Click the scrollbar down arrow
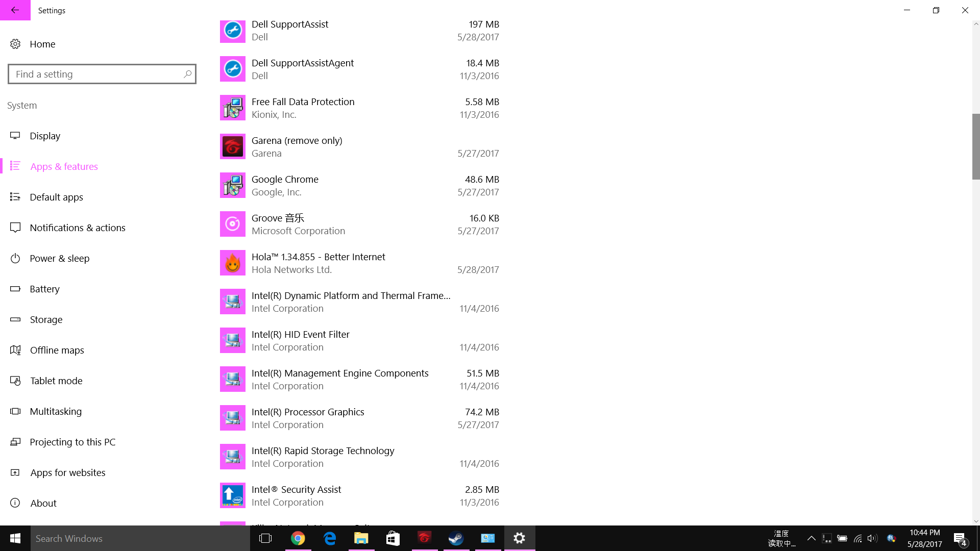The height and width of the screenshot is (551, 980). [x=976, y=521]
